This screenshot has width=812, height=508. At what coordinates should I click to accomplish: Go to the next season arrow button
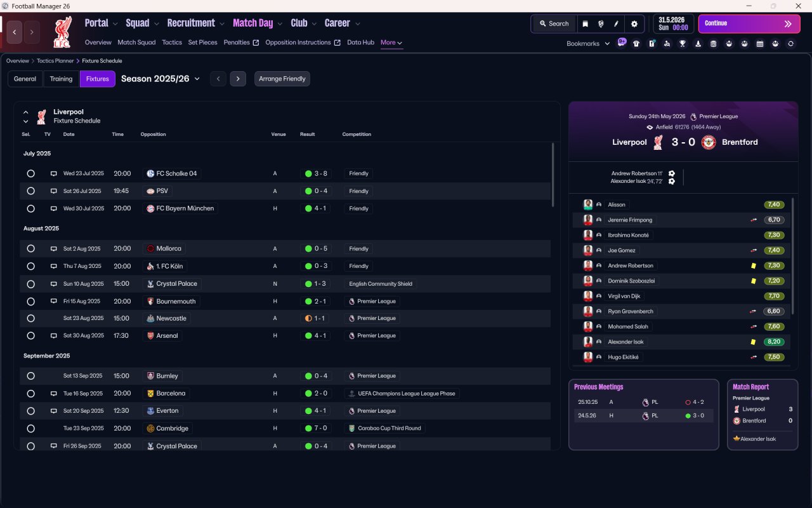click(238, 79)
